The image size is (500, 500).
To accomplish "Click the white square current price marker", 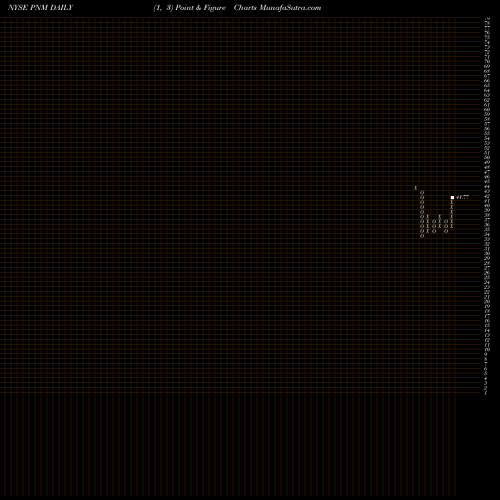I will coord(452,197).
